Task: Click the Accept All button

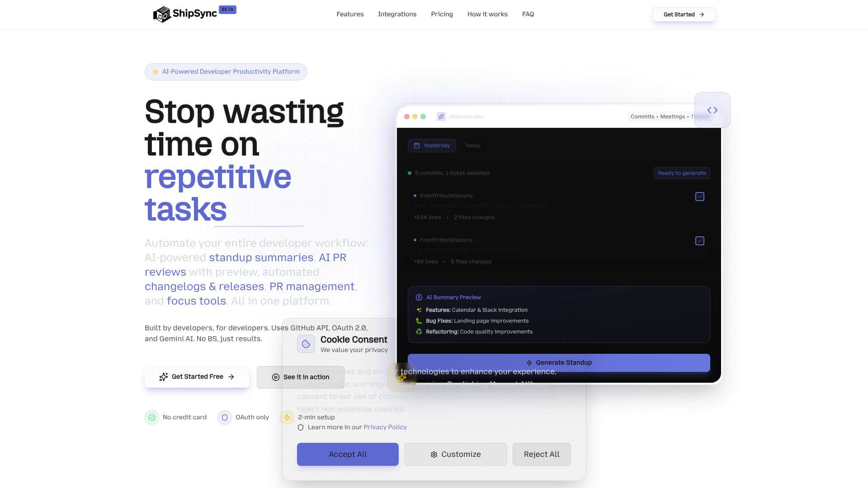Action: (347, 454)
